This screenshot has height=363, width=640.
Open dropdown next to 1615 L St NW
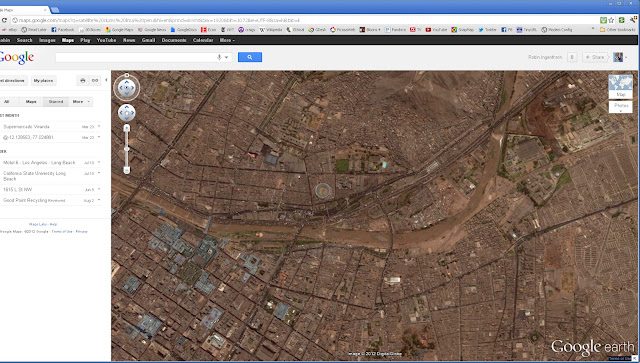(x=99, y=189)
